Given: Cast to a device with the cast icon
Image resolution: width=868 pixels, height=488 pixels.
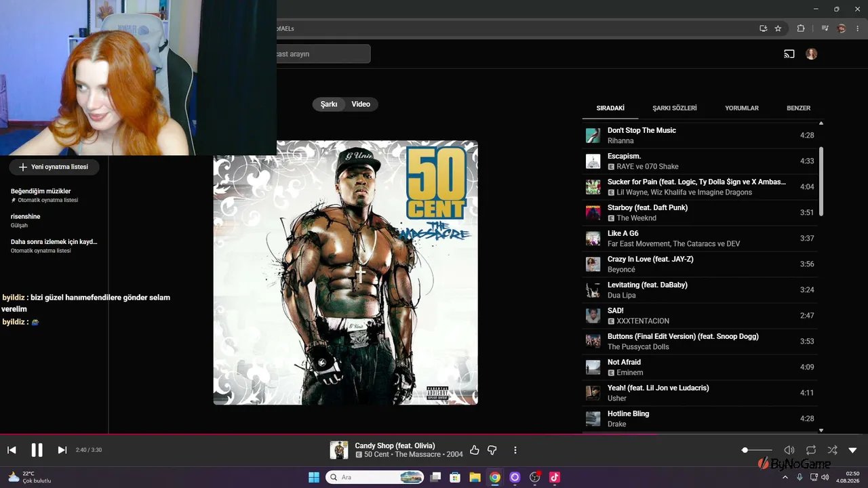Looking at the screenshot, I should click(x=789, y=54).
